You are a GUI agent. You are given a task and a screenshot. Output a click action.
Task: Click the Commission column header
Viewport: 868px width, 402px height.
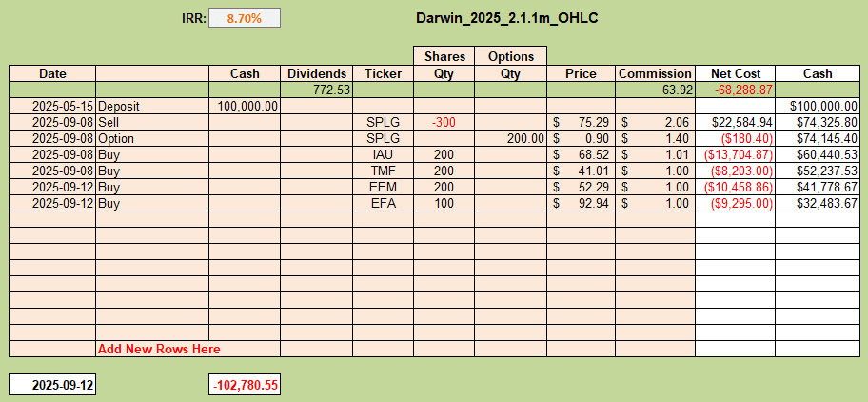click(656, 73)
